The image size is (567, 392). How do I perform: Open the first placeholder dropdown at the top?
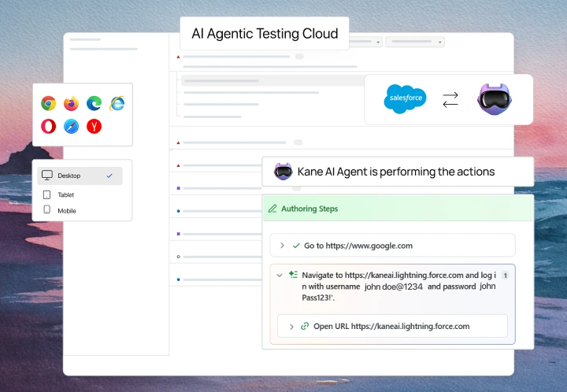coord(365,42)
